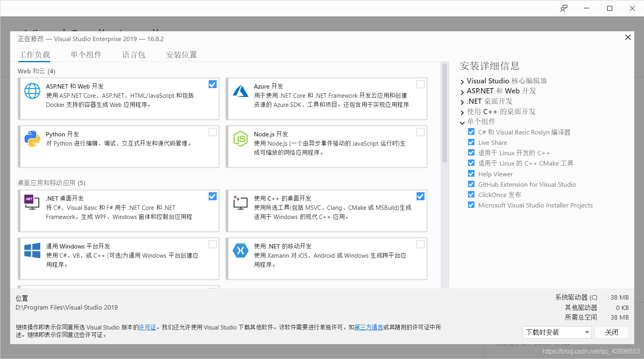Switch to the 语言包 tab
The height and width of the screenshot is (359, 644).
(x=134, y=55)
